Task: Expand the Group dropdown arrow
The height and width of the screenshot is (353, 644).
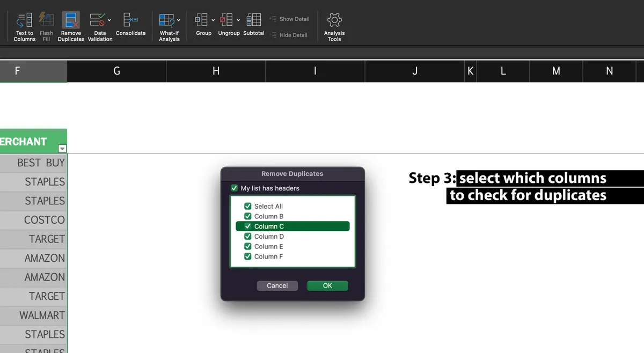Action: tap(213, 20)
